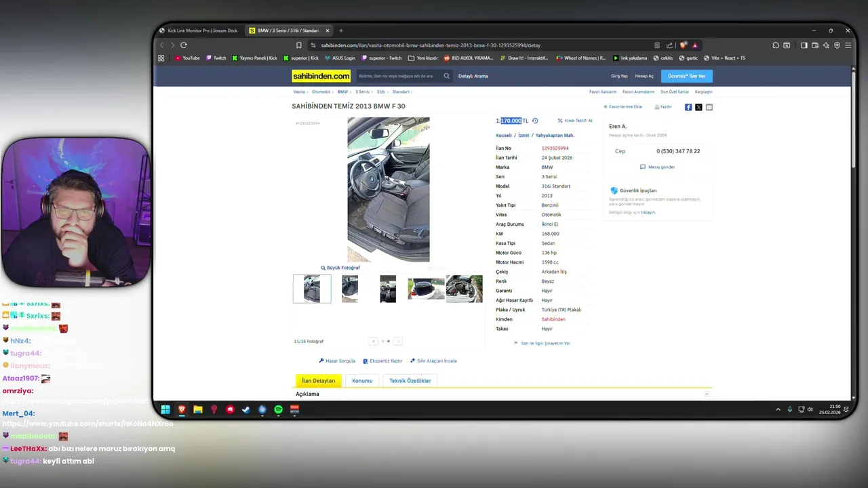Open the ASUS Login bookmark
Screen dimensions: 868x488
click(340, 58)
